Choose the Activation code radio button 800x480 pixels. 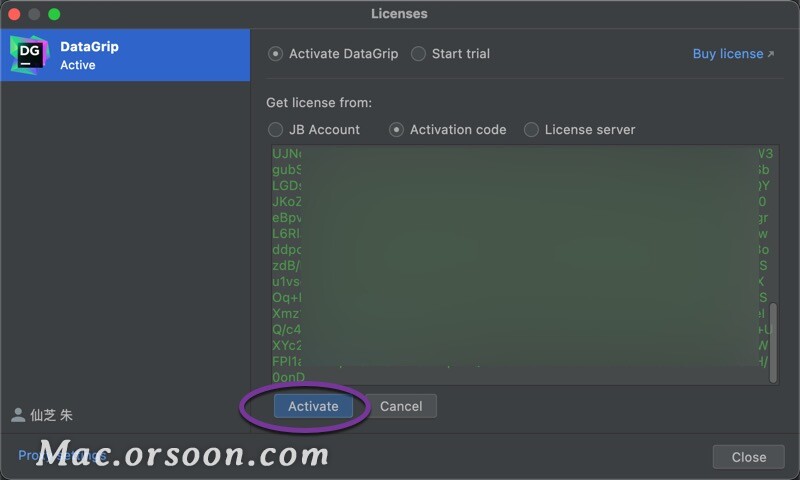[396, 130]
